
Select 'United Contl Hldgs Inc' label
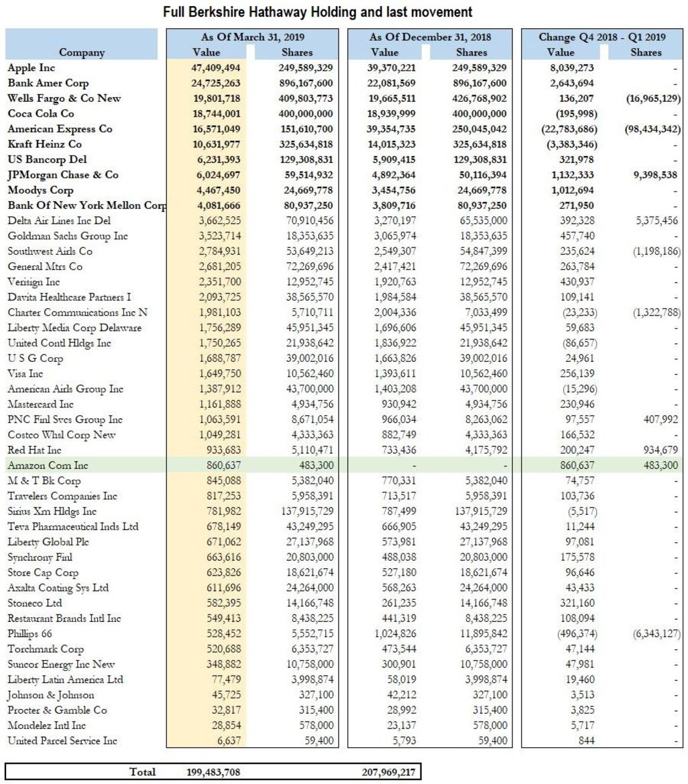(59, 343)
